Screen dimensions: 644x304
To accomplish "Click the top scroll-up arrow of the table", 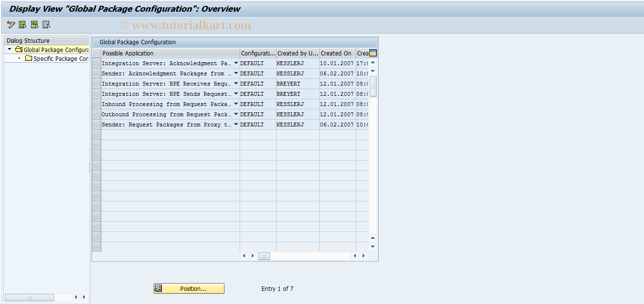I will click(x=373, y=63).
